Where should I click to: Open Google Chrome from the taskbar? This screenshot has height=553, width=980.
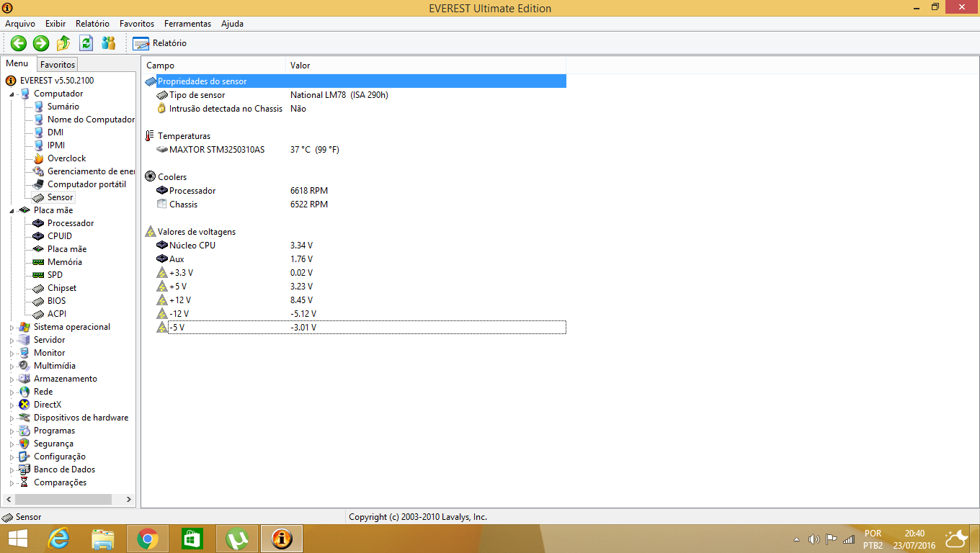tap(148, 539)
